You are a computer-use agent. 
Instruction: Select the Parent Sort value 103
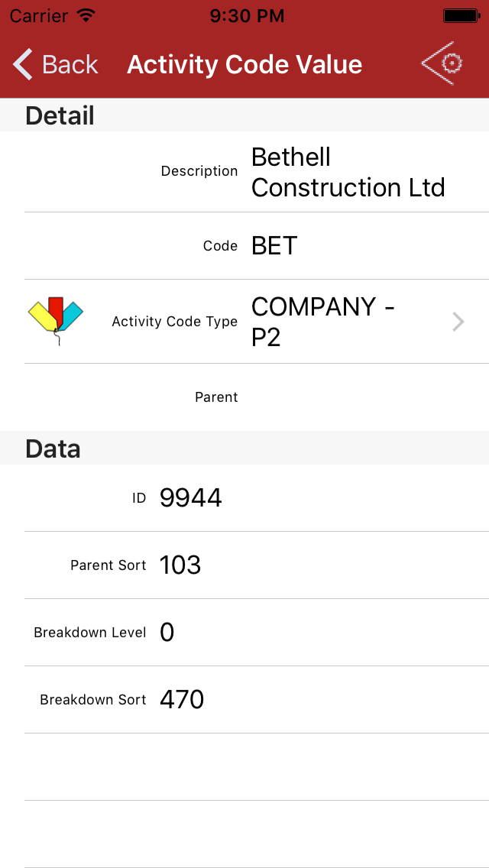[x=180, y=565]
